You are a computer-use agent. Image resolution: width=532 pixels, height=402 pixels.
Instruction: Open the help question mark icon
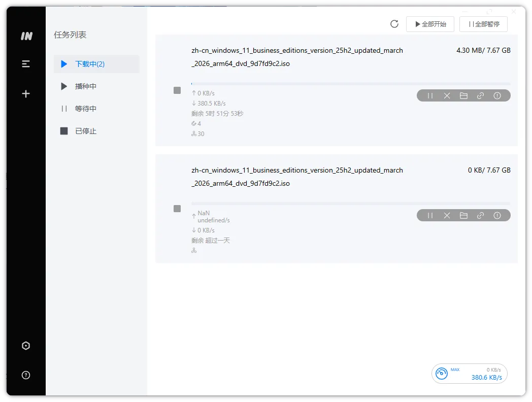[26, 375]
